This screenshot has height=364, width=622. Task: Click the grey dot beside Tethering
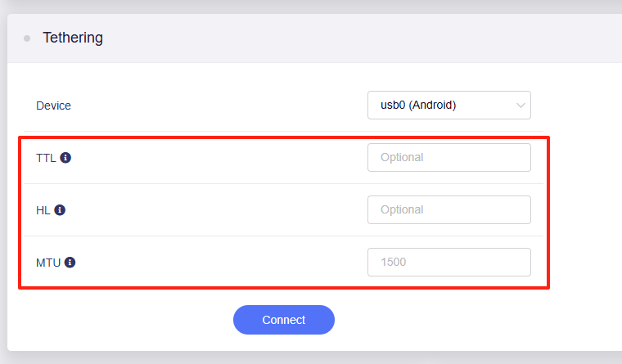tap(27, 38)
